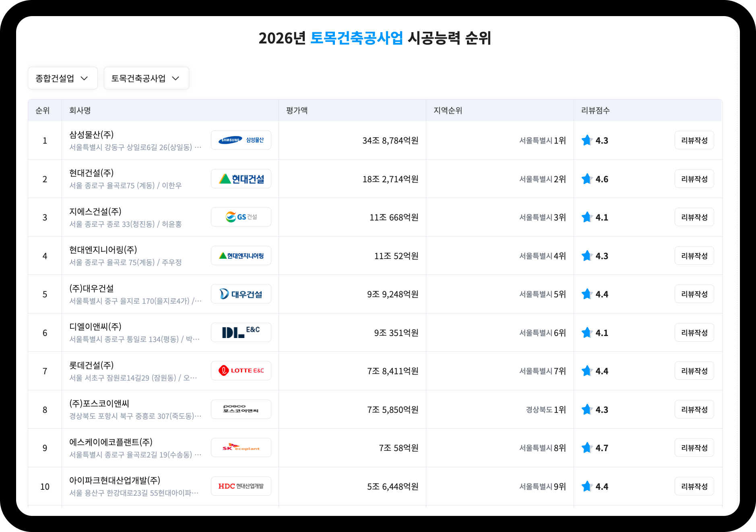Image resolution: width=756 pixels, height=532 pixels.
Task: Click the DL E&C logo thumbnail
Action: pyautogui.click(x=241, y=332)
